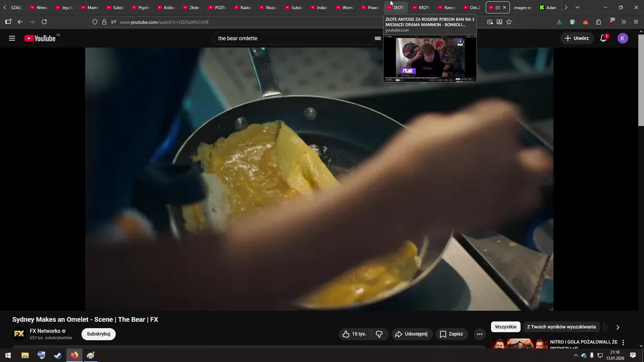Image resolution: width=644 pixels, height=362 pixels.
Task: Show more toolbar items overflow chevron
Action: tap(624, 22)
